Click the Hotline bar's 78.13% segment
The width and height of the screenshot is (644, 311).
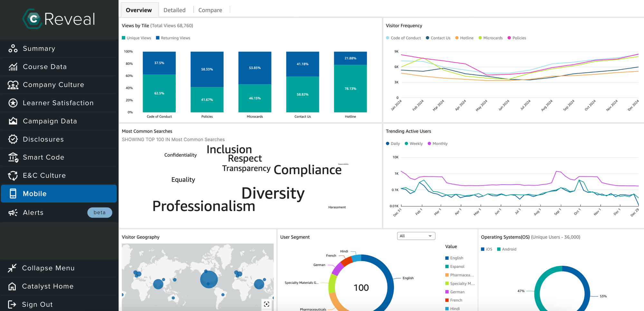[350, 89]
